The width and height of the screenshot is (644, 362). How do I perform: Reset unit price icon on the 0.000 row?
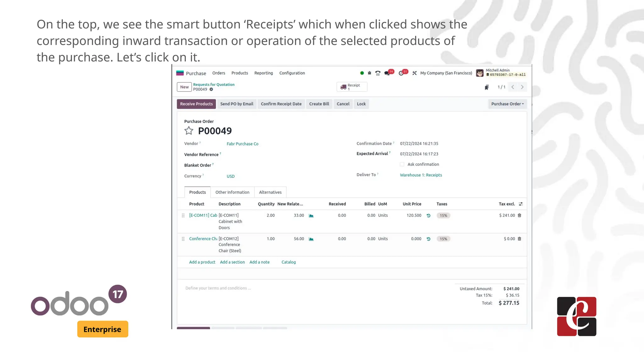coord(428,239)
